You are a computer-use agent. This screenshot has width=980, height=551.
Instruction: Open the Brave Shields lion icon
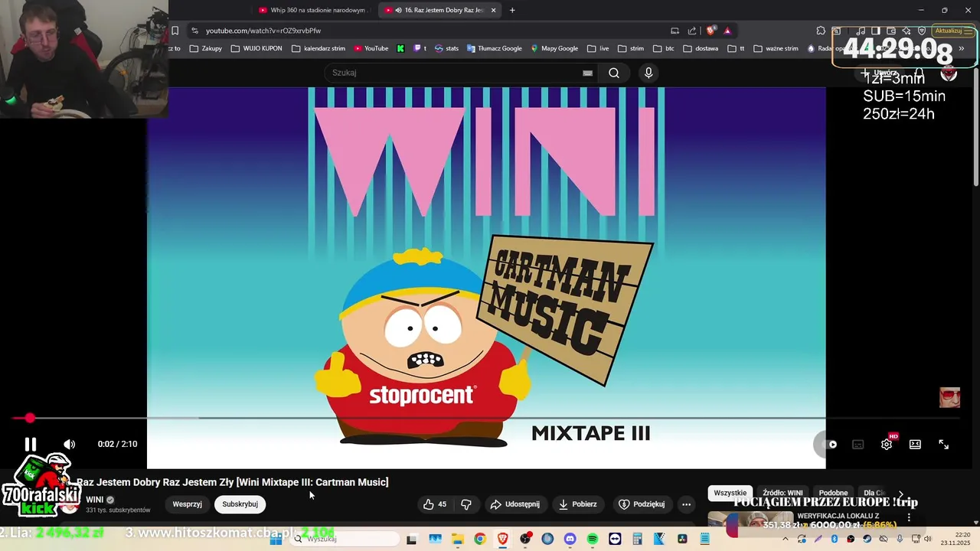[x=711, y=31]
